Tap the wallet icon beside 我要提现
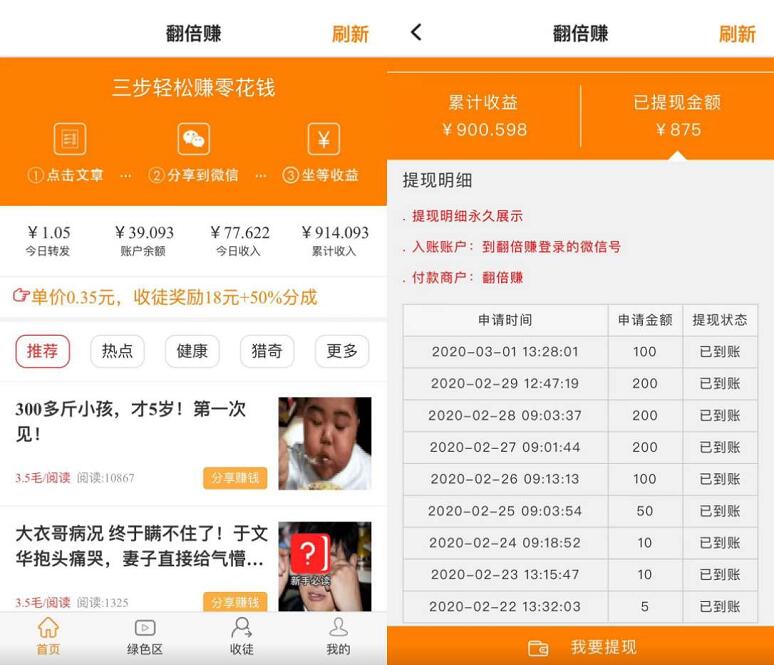Image resolution: width=774 pixels, height=665 pixels. (x=538, y=647)
